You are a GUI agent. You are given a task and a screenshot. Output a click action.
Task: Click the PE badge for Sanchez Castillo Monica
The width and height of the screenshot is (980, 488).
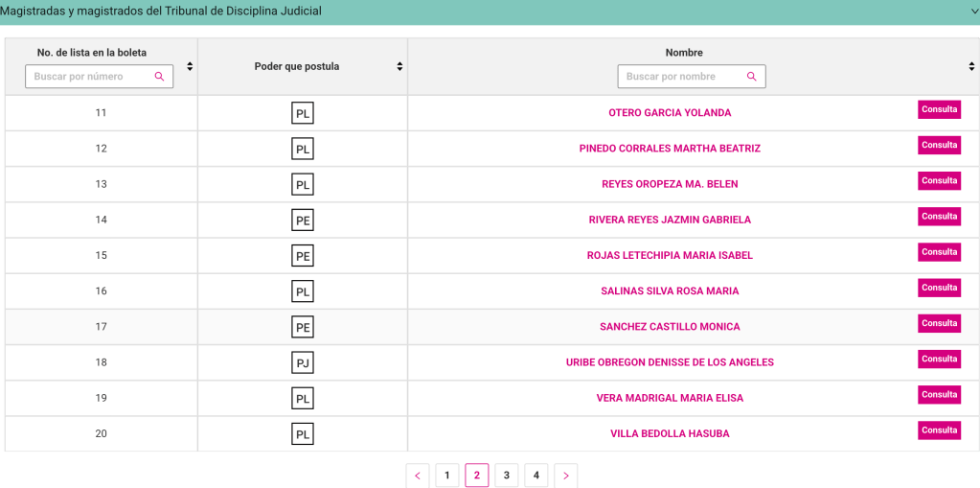tap(303, 327)
